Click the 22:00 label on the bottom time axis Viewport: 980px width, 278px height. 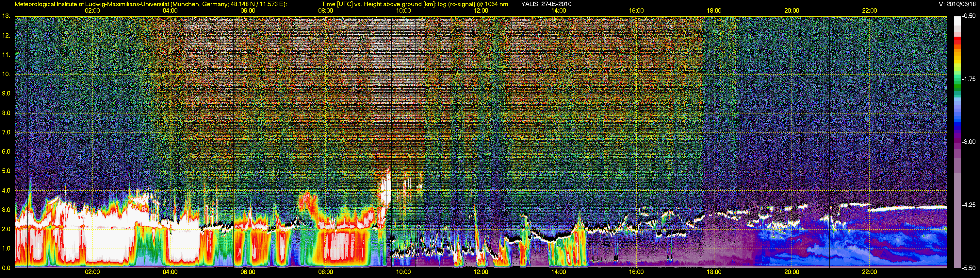[869, 272]
